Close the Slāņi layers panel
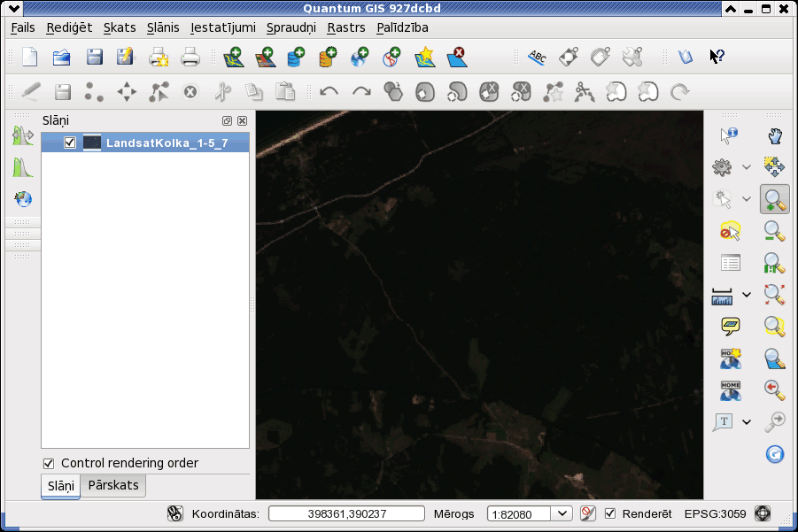 coord(243,120)
